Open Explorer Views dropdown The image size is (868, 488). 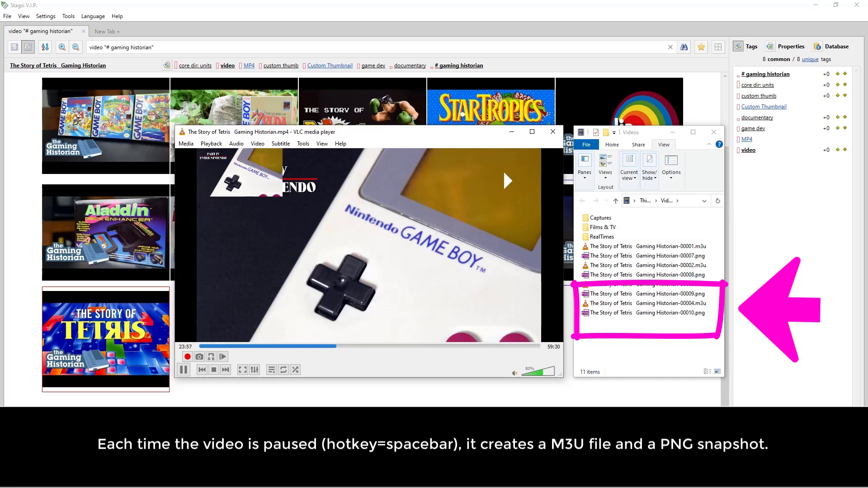pos(605,167)
